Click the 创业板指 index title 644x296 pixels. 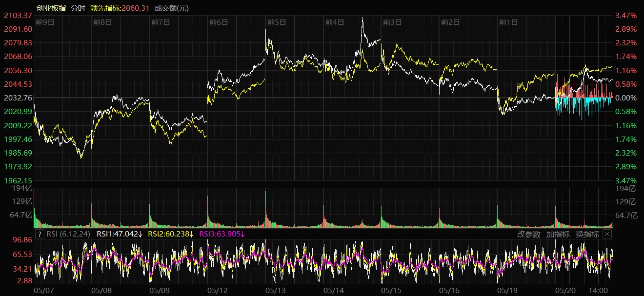pyautogui.click(x=51, y=8)
